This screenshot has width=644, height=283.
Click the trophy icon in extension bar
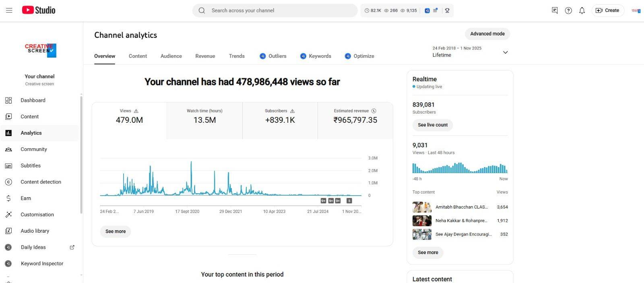click(x=447, y=10)
